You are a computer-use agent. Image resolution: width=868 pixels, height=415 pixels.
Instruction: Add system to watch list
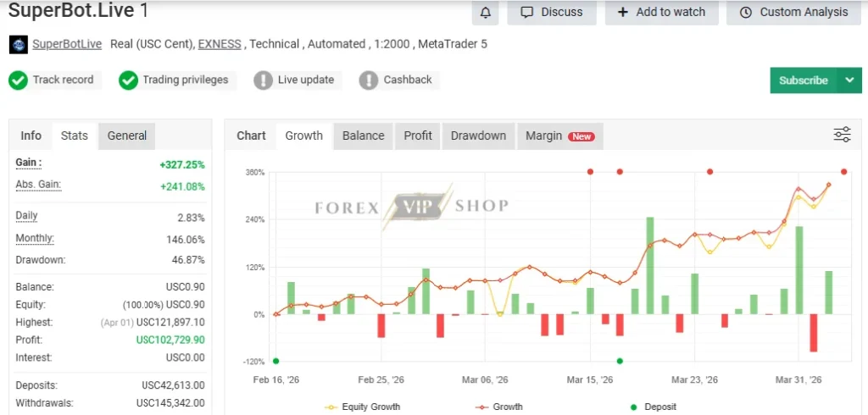point(661,12)
